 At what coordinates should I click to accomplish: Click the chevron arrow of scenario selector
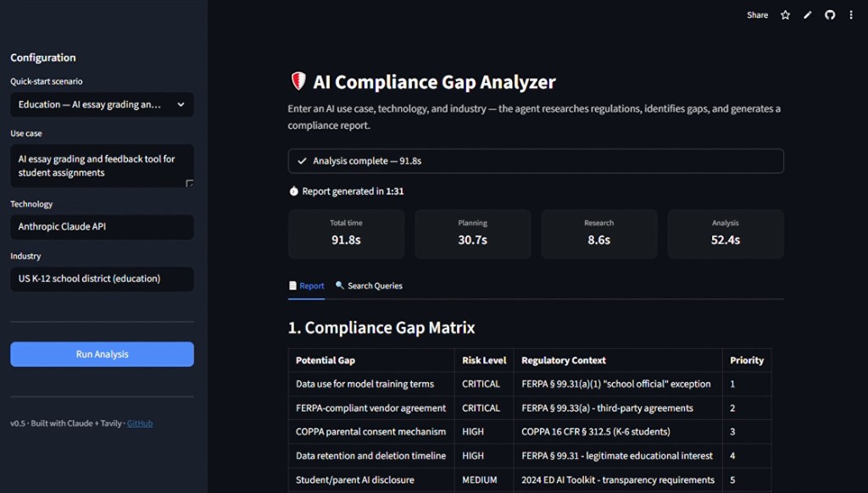(181, 104)
